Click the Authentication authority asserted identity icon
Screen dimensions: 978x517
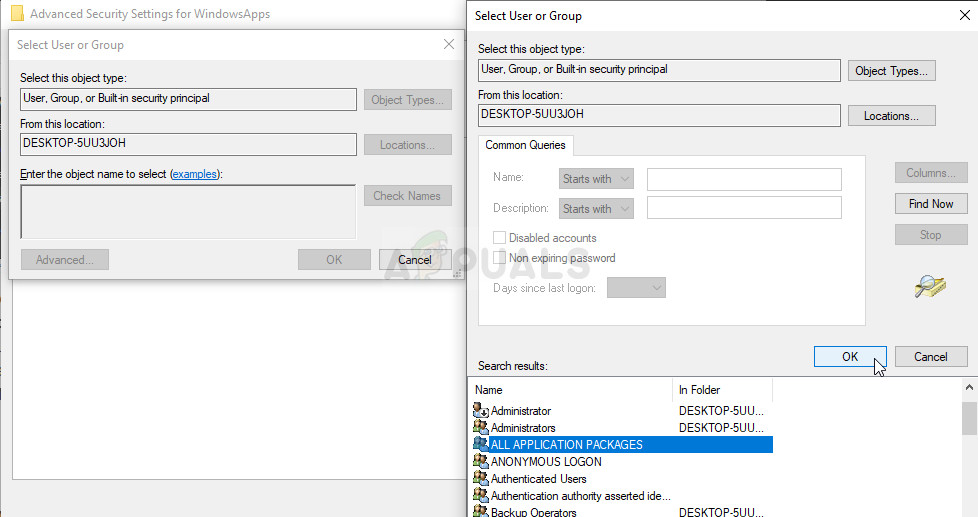pyautogui.click(x=480, y=495)
